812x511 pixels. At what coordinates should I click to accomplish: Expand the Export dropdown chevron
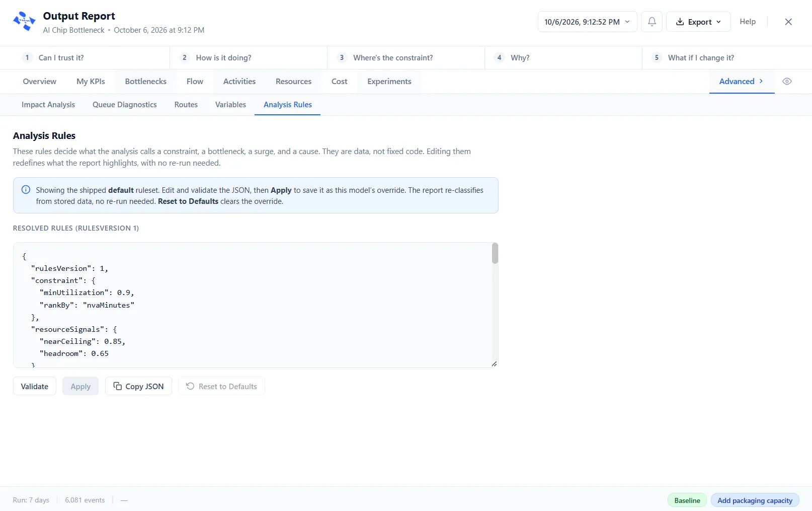pyautogui.click(x=718, y=22)
